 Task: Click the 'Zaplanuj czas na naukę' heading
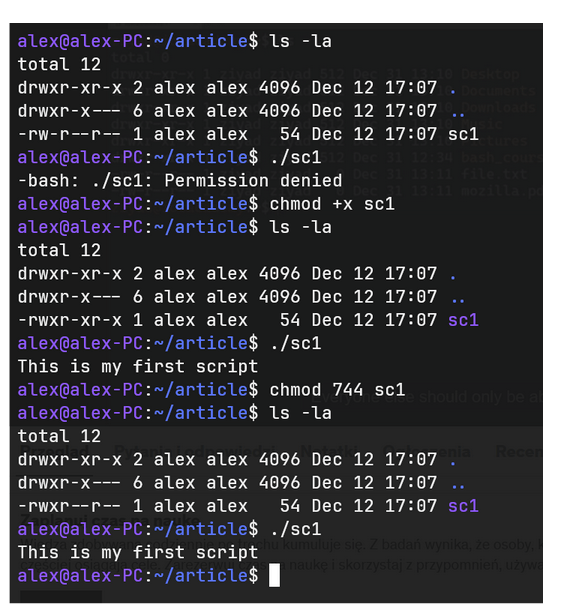click(110, 520)
